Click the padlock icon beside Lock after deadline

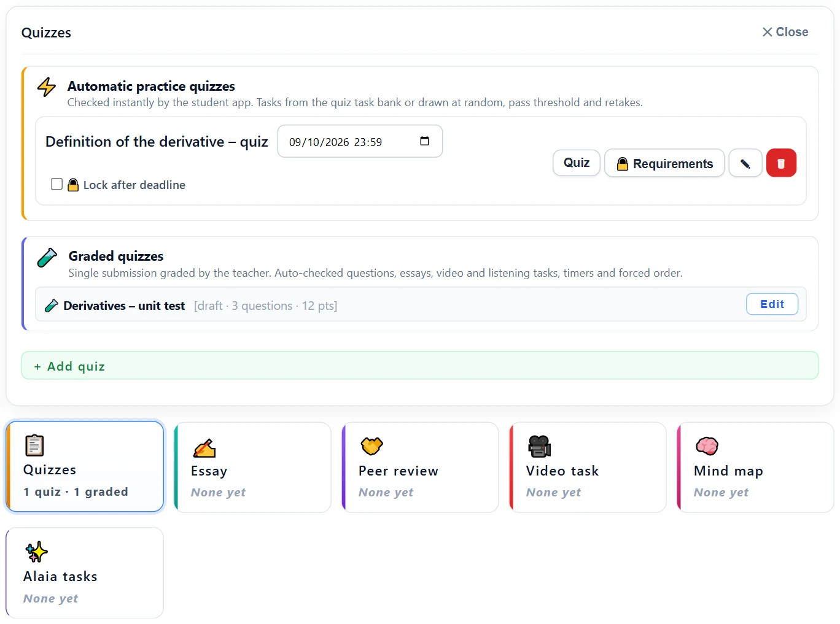73,185
